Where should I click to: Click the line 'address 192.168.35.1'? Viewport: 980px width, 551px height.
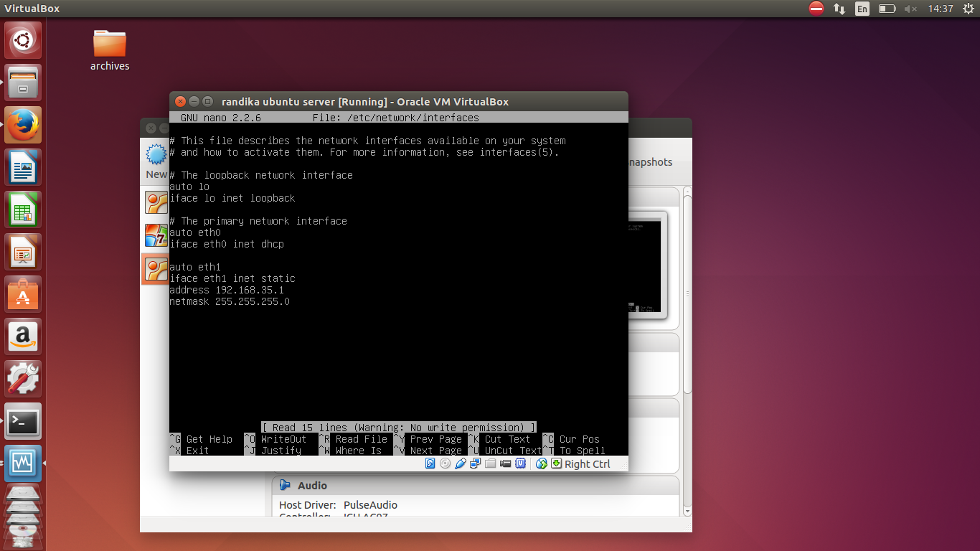coord(227,290)
